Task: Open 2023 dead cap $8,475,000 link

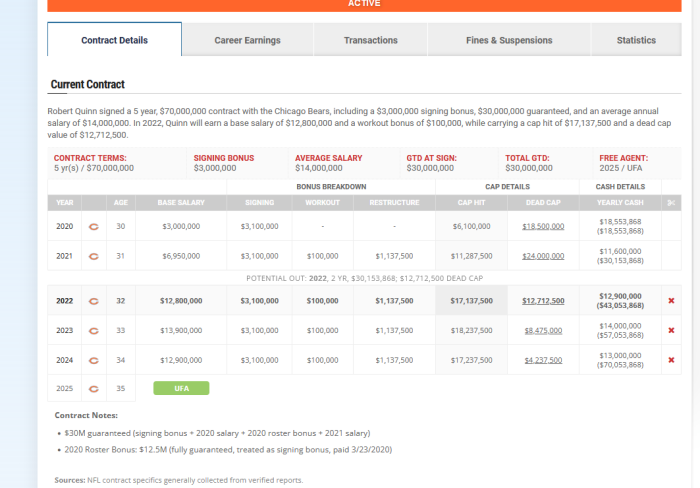Action: tap(543, 330)
